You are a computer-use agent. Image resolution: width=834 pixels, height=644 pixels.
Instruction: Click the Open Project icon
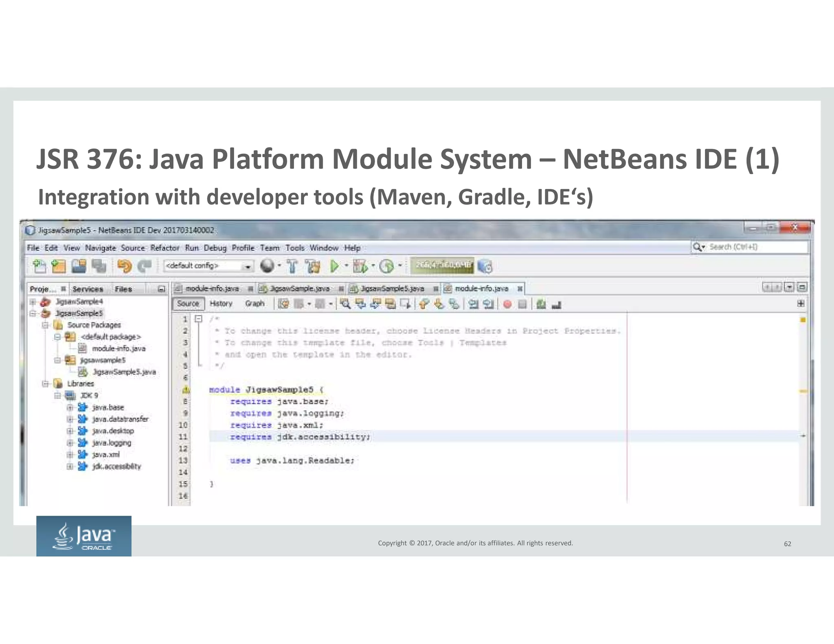[x=79, y=266]
